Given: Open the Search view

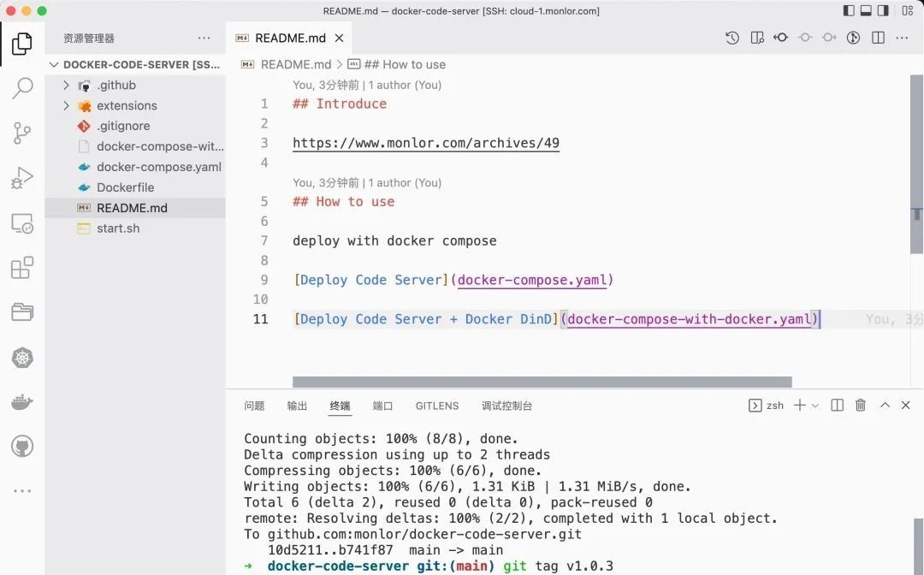Looking at the screenshot, I should click(x=22, y=88).
